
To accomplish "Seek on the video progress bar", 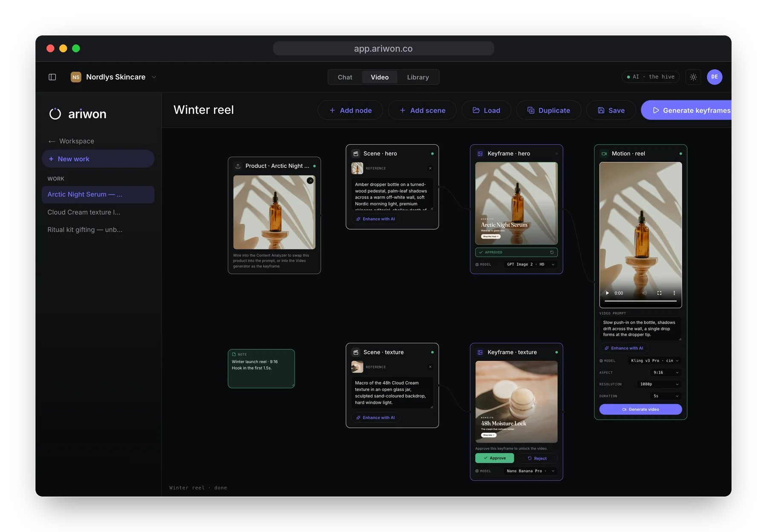I will coord(640,301).
